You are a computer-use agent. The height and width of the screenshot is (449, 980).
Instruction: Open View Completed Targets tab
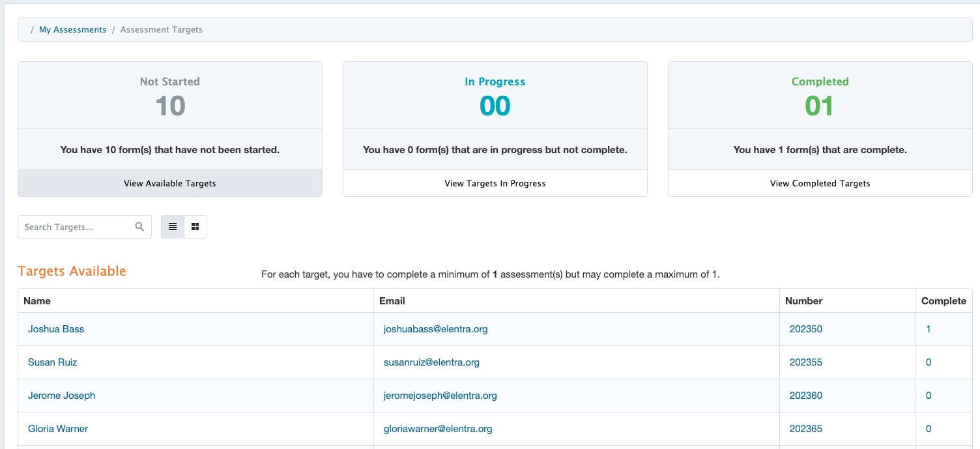820,184
